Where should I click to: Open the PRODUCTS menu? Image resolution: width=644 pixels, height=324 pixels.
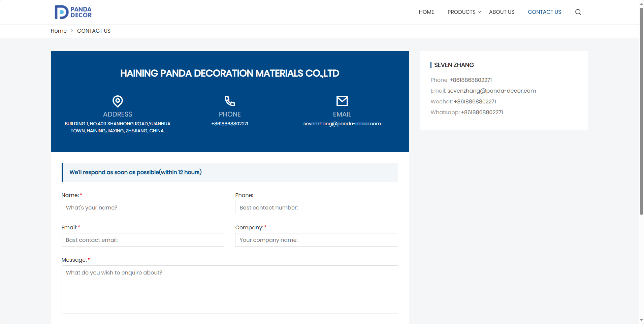tap(461, 12)
